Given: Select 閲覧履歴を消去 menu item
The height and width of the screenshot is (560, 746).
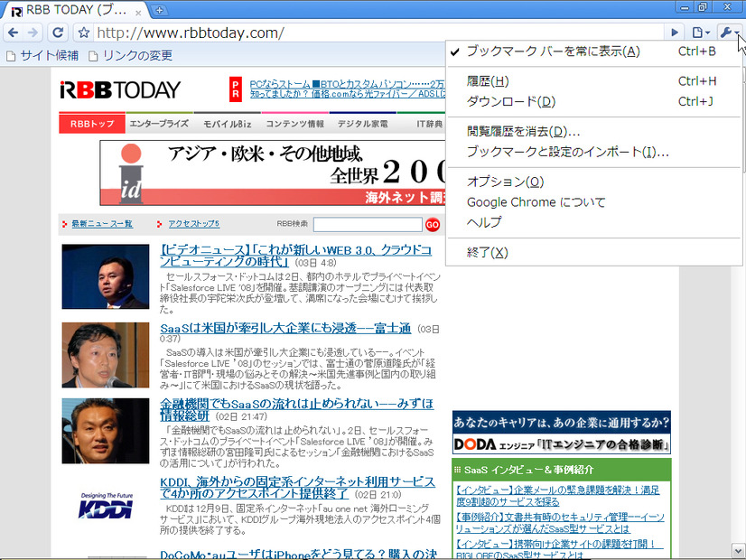Looking at the screenshot, I should [593, 132].
